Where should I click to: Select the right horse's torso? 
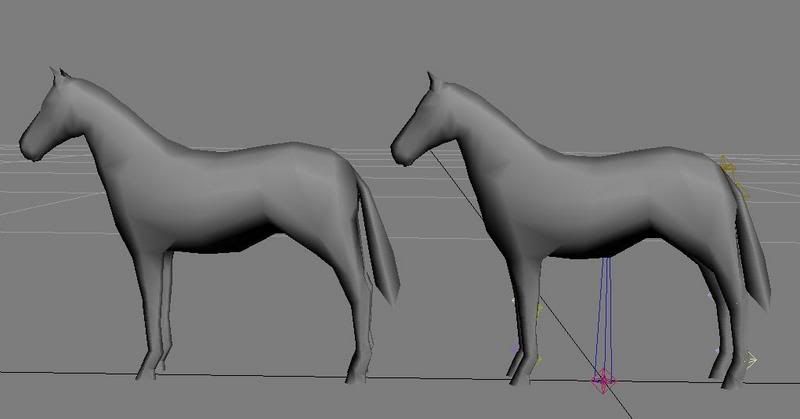point(610,200)
